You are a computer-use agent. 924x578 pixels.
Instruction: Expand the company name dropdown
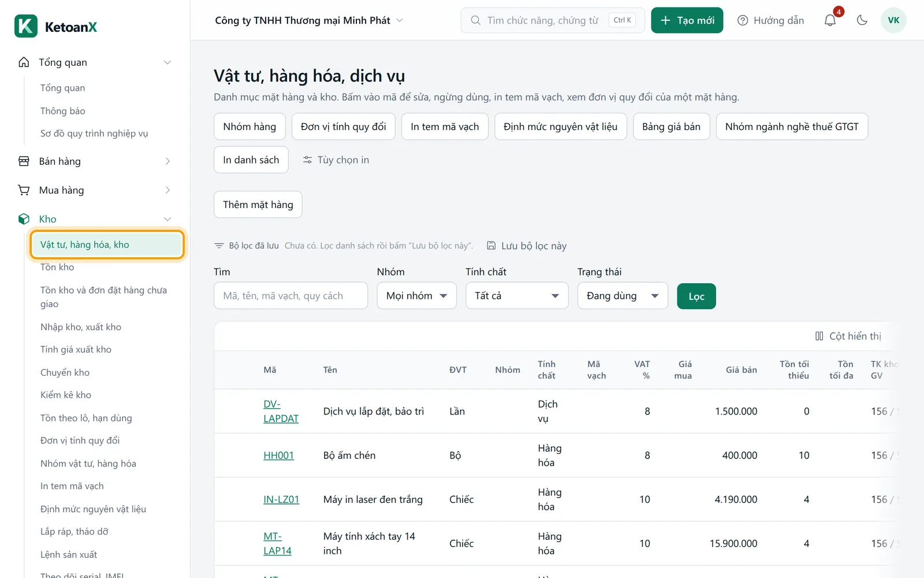pyautogui.click(x=308, y=20)
